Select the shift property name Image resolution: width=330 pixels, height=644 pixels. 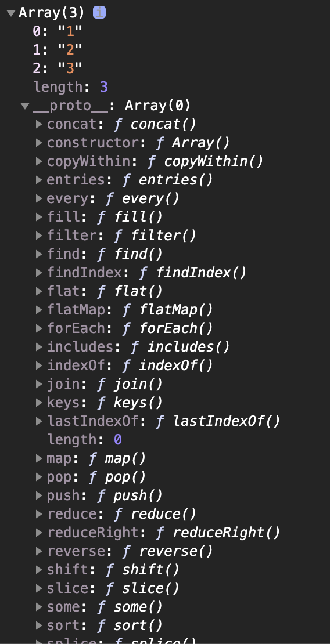point(68,570)
